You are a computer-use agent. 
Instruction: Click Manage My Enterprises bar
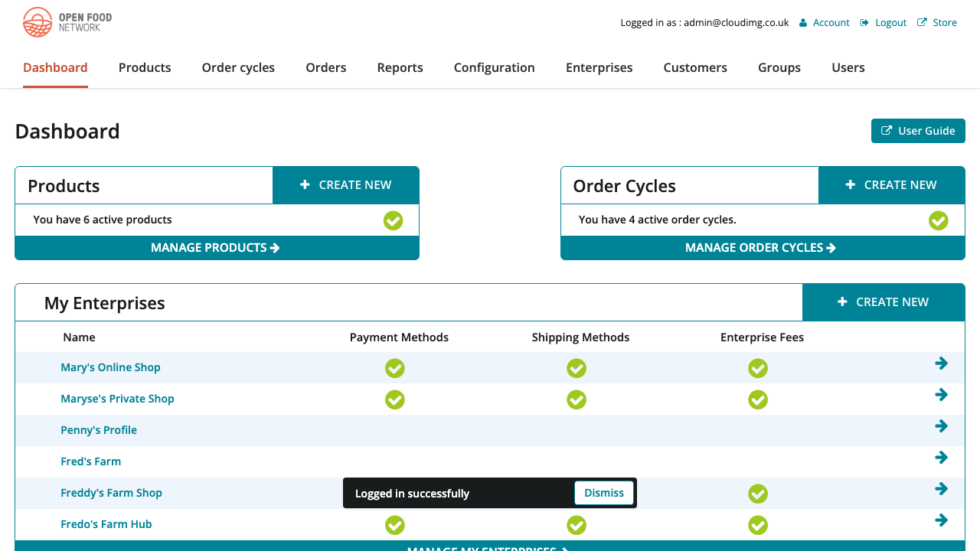click(490, 546)
